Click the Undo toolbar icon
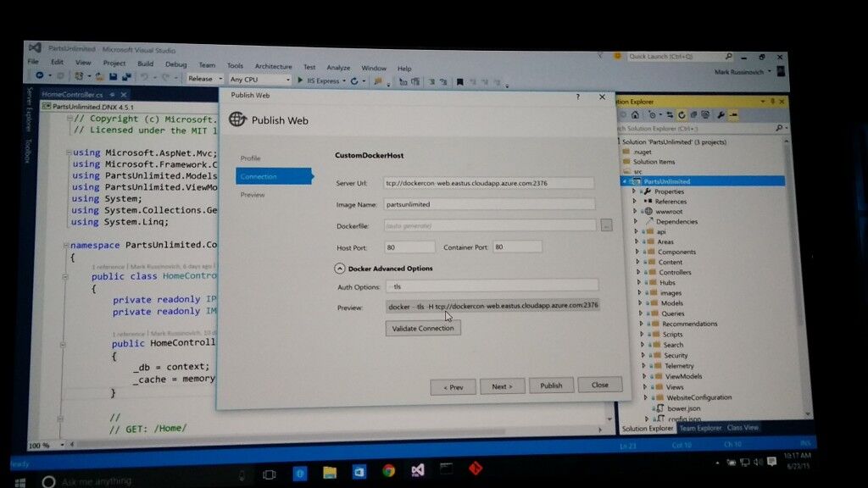Screen dimensions: 868x488 (x=144, y=77)
